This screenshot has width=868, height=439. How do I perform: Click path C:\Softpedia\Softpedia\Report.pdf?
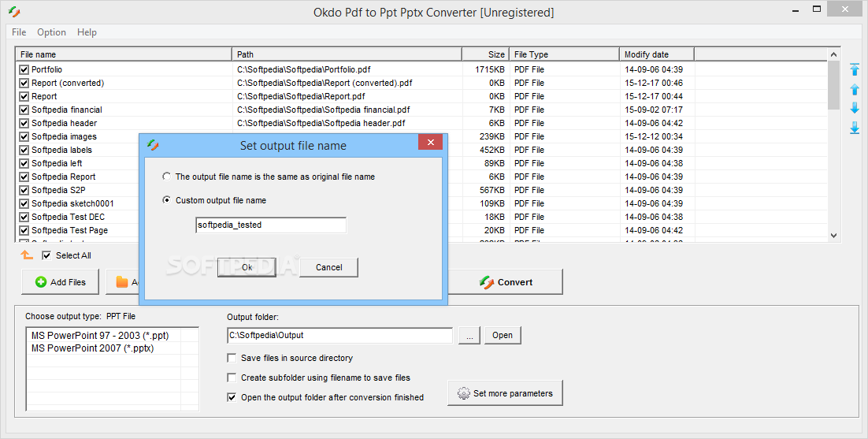301,96
